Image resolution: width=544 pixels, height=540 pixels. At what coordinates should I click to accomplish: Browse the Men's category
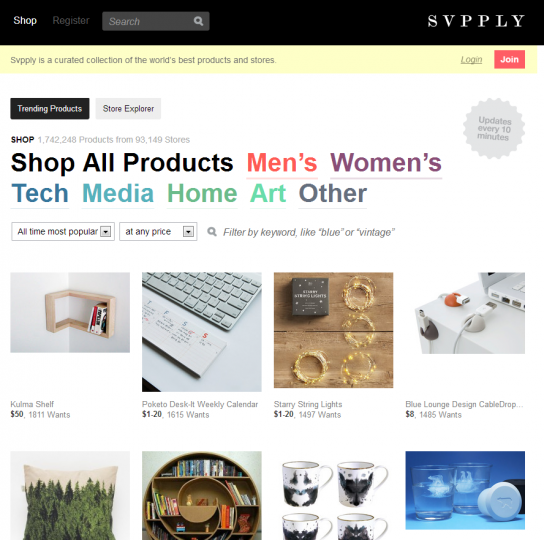click(282, 163)
